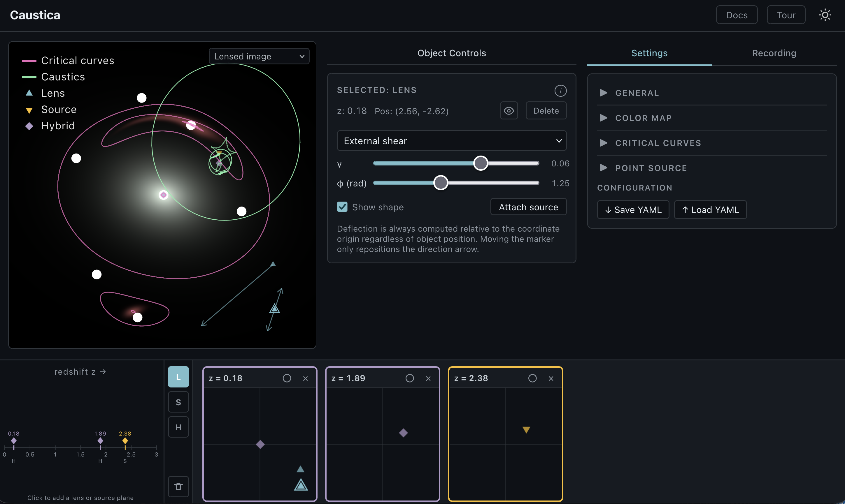This screenshot has width=845, height=504.
Task: Click the Caustica logo title
Action: coord(35,15)
